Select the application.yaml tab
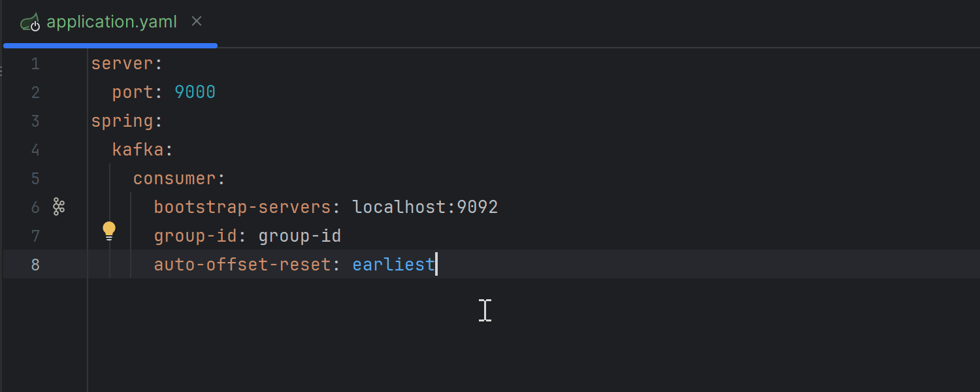Image resolution: width=980 pixels, height=392 pixels. pos(111,21)
